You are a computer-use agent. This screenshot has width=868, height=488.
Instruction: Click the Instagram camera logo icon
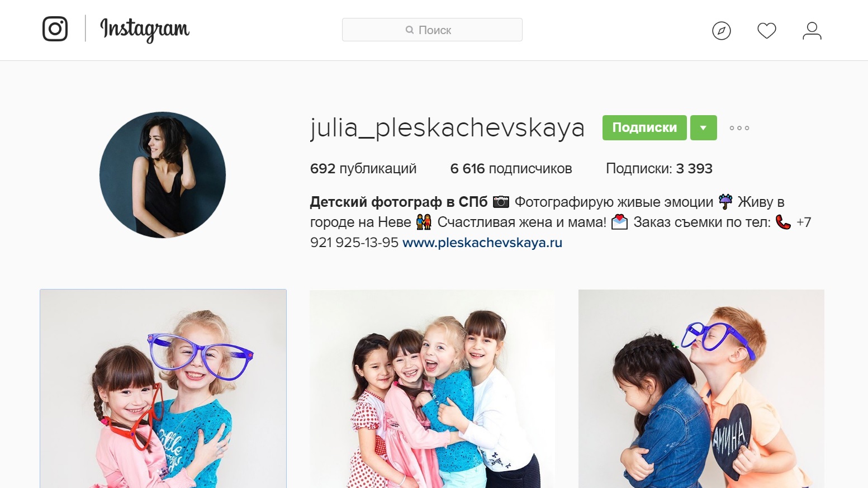pos(55,29)
